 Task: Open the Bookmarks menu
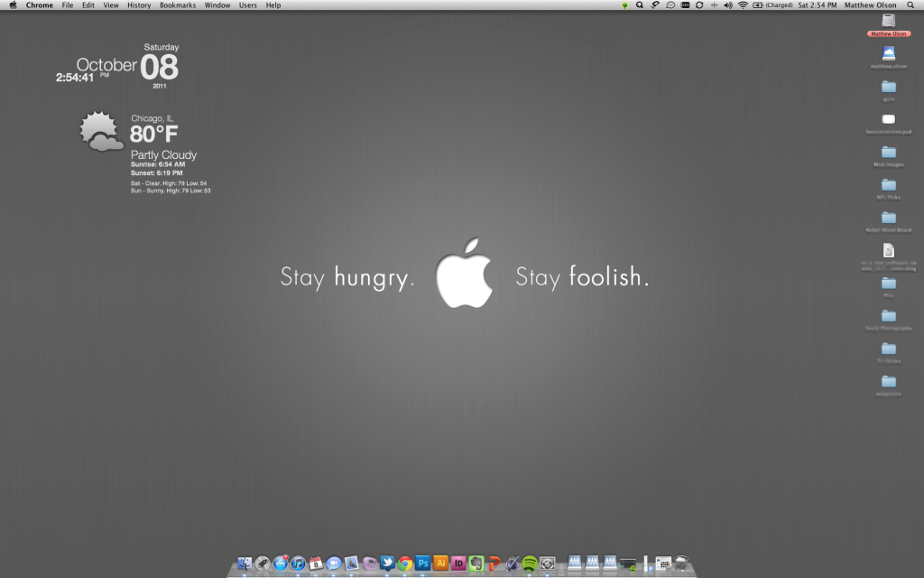pyautogui.click(x=178, y=5)
